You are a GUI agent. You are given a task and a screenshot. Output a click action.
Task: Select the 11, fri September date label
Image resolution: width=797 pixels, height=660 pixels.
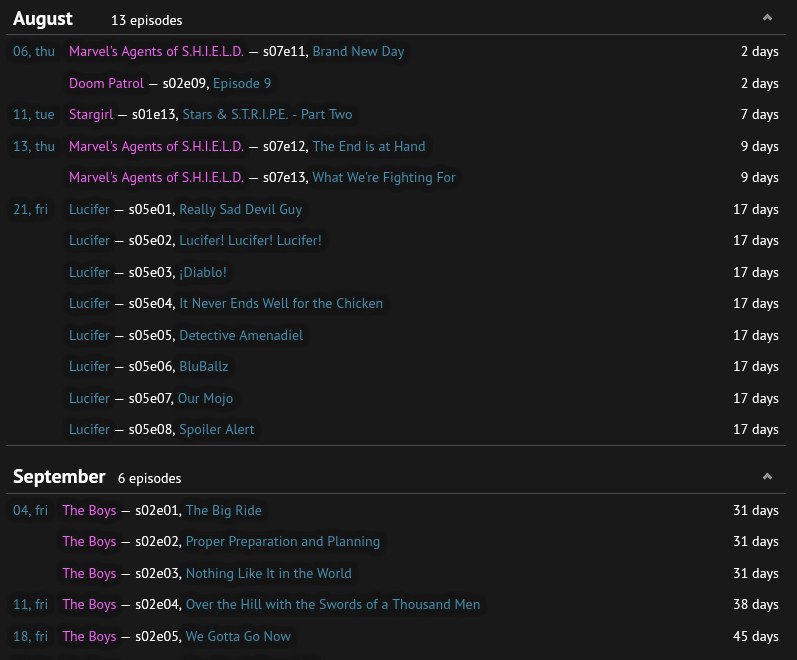[30, 605]
